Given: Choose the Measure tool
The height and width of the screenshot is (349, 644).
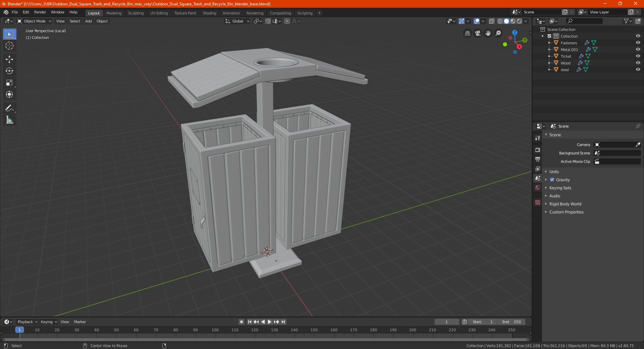Looking at the screenshot, I should tap(9, 120).
